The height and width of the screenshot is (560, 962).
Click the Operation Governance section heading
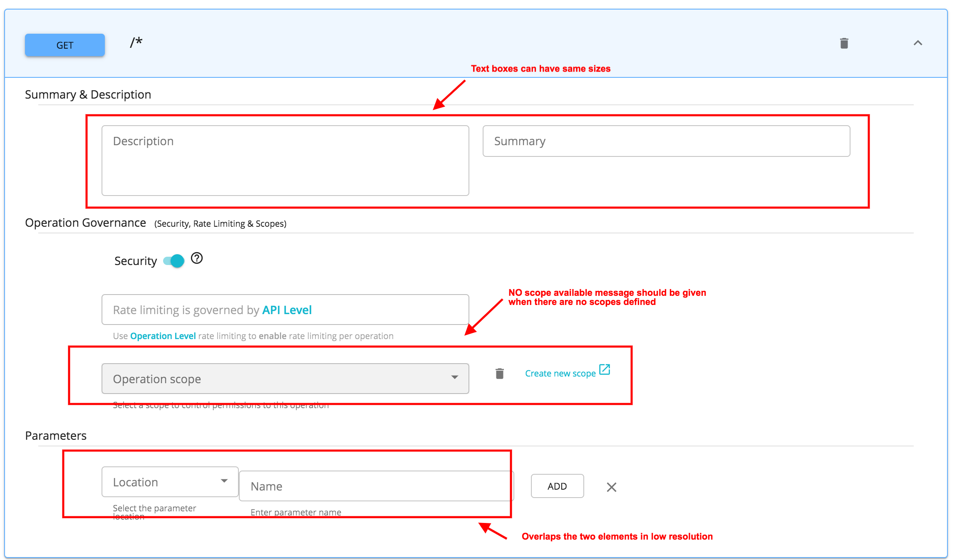[85, 223]
